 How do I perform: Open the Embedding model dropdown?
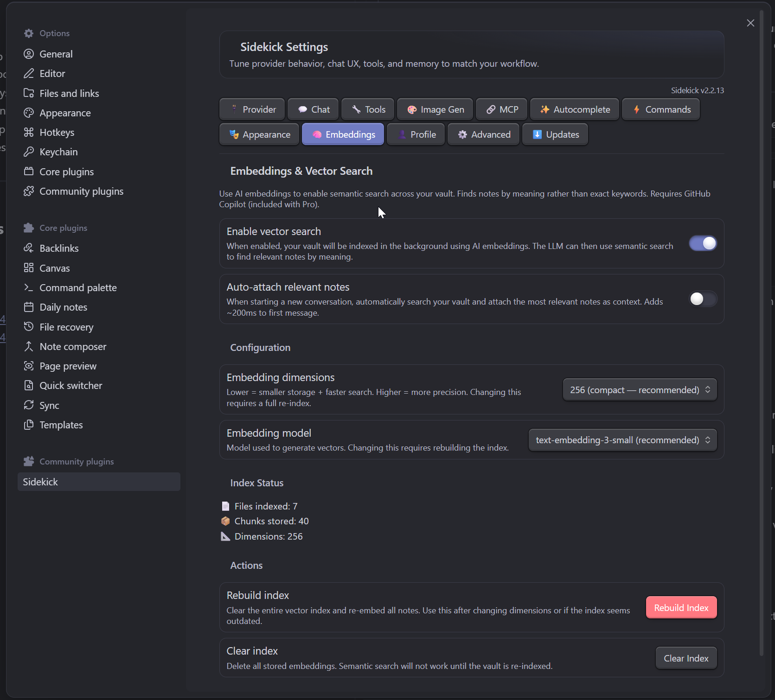(623, 440)
